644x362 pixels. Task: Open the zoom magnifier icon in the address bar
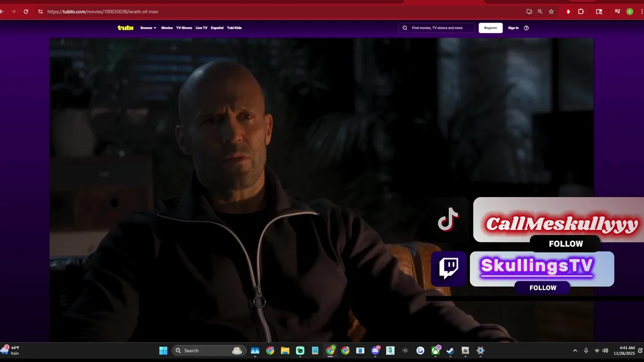(x=540, y=12)
